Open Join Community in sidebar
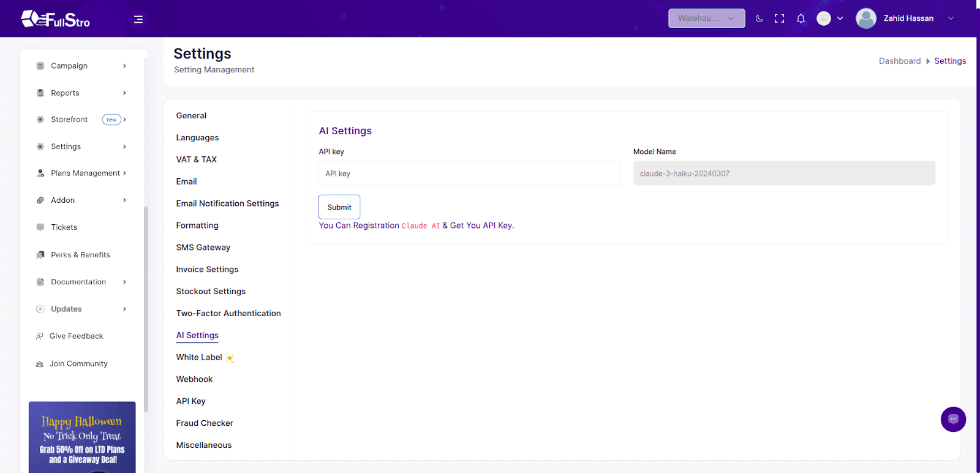 pos(78,364)
